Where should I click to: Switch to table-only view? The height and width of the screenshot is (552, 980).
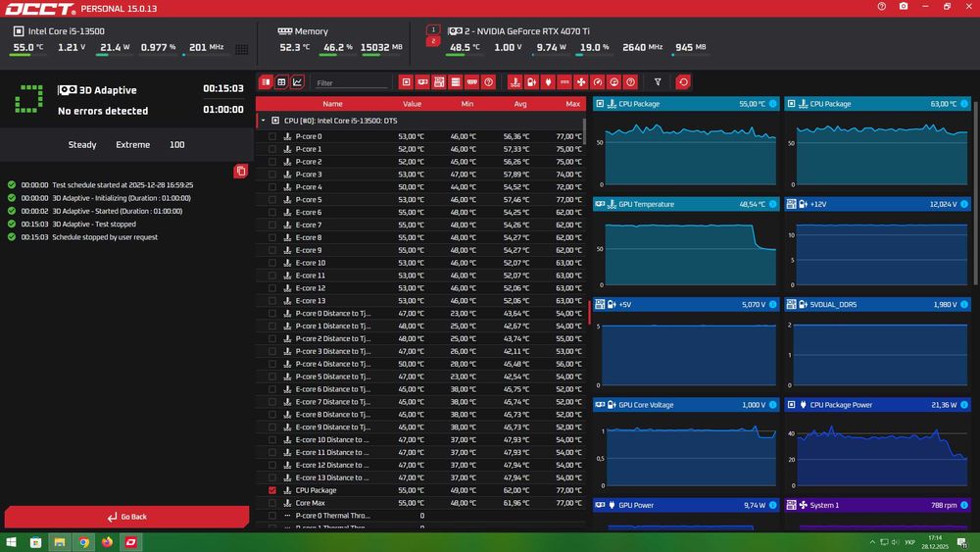click(x=281, y=82)
